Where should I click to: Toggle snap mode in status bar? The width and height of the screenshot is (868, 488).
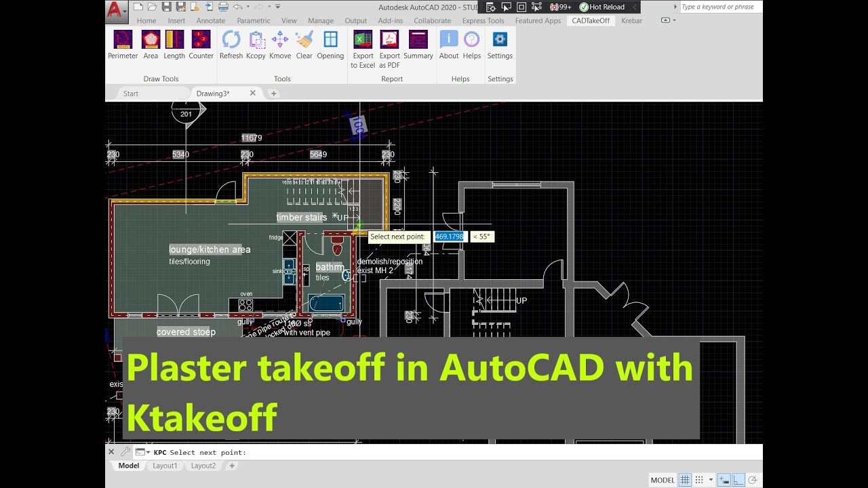pos(699,480)
